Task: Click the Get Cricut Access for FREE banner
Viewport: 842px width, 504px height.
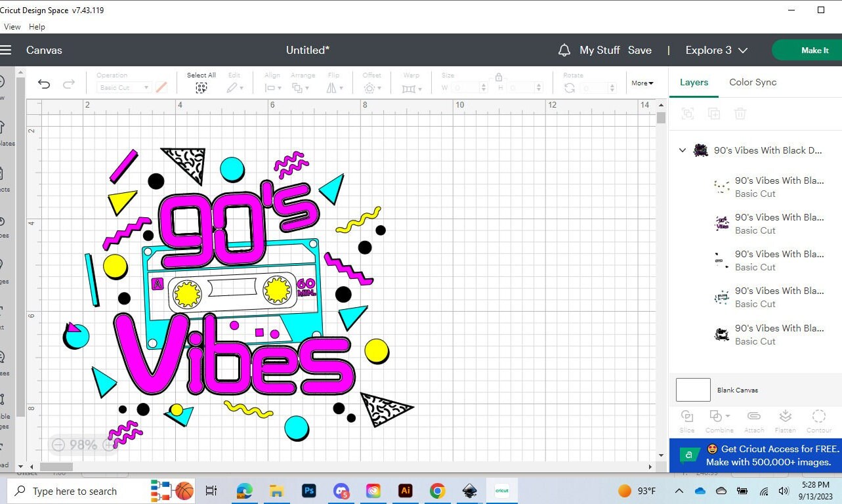Action: click(x=755, y=455)
